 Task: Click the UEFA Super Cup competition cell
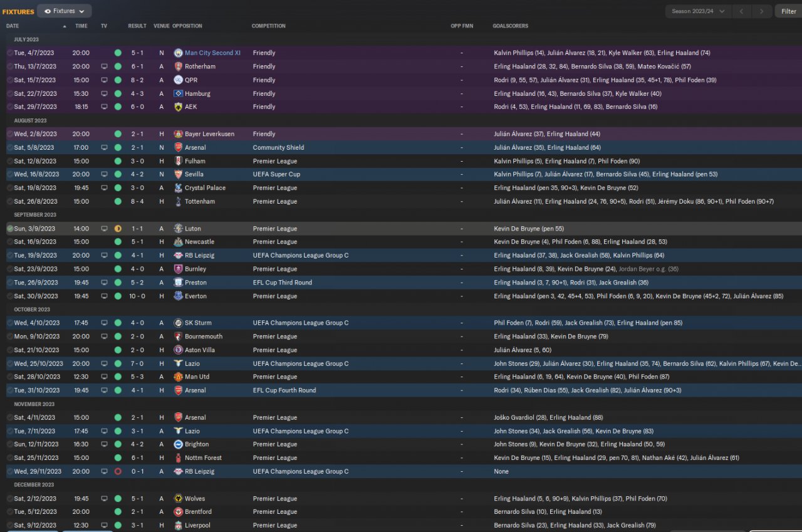click(276, 174)
